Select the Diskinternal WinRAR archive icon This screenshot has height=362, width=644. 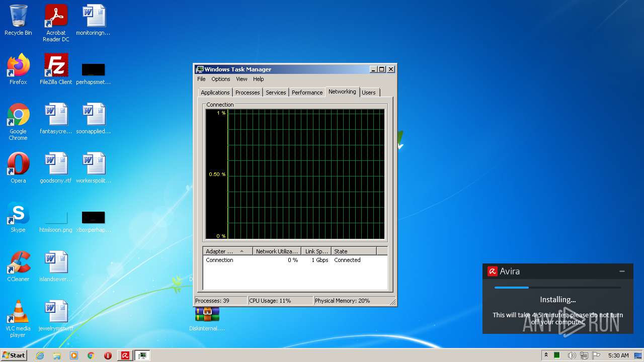click(207, 319)
